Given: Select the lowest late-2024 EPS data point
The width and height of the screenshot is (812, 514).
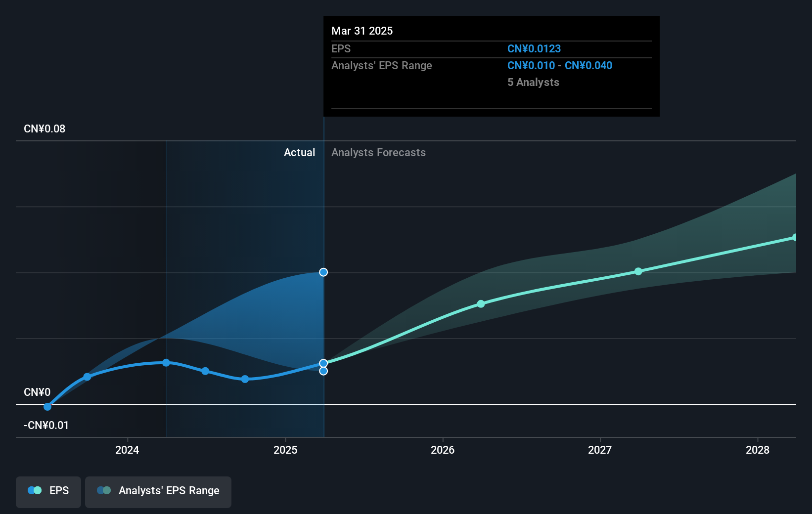Looking at the screenshot, I should pyautogui.click(x=245, y=379).
